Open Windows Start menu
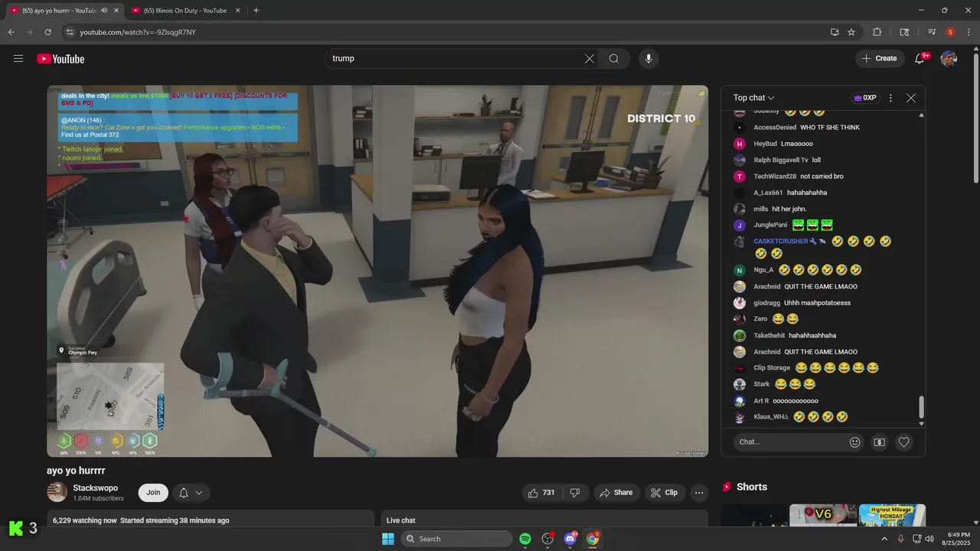Screen dimensions: 980x551 pyautogui.click(x=388, y=539)
